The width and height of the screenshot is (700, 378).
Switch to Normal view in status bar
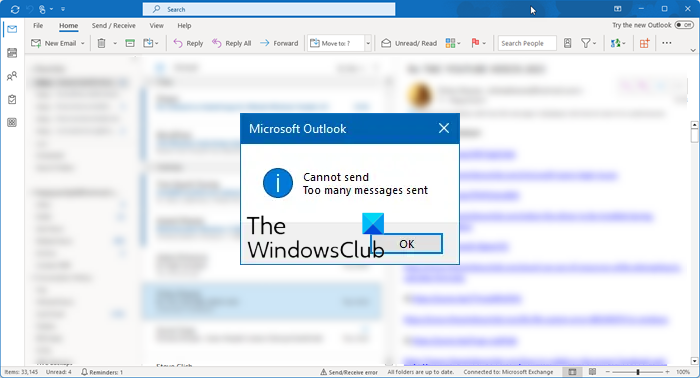coord(572,372)
